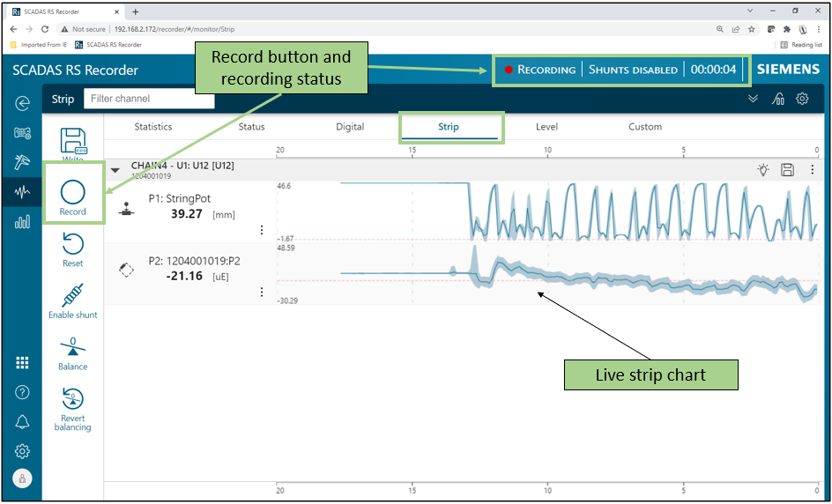This screenshot has height=504, width=832.
Task: Switch to the Level tab
Action: (x=546, y=127)
